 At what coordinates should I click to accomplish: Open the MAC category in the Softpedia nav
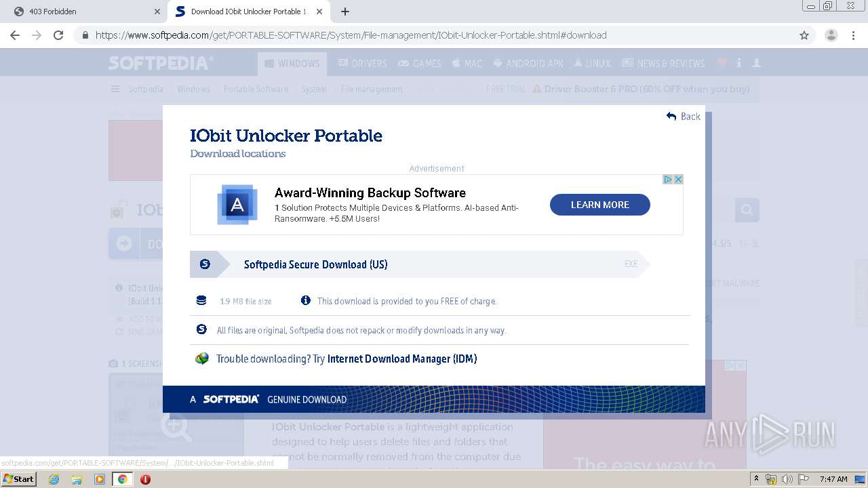pos(467,63)
